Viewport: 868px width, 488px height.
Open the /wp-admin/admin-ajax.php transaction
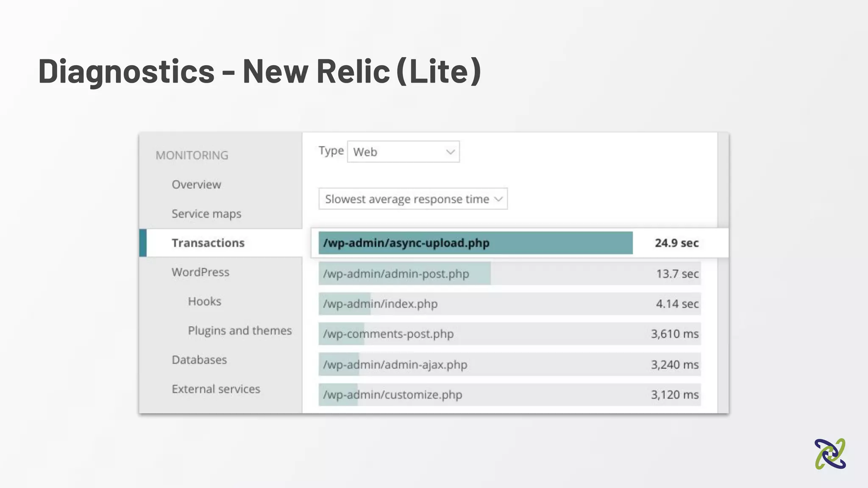(x=510, y=364)
